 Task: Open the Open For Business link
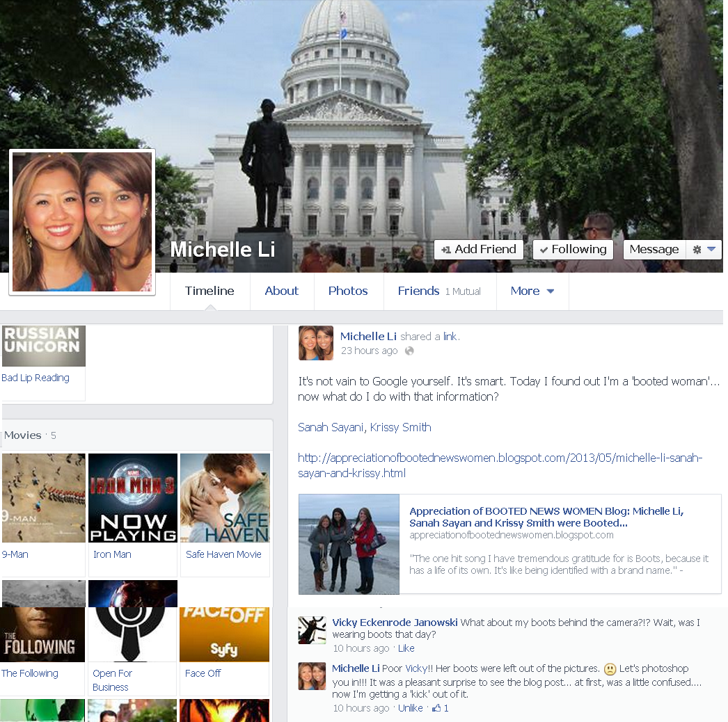[x=112, y=680]
